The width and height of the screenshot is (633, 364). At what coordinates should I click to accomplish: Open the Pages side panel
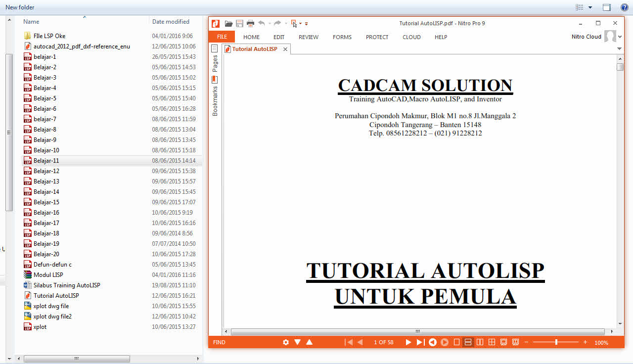[x=215, y=63]
